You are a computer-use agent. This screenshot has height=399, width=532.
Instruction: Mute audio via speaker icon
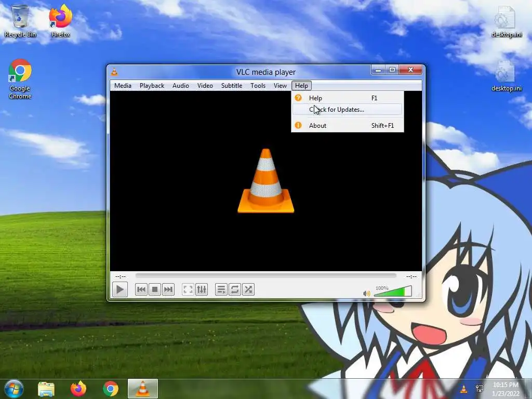pyautogui.click(x=366, y=293)
